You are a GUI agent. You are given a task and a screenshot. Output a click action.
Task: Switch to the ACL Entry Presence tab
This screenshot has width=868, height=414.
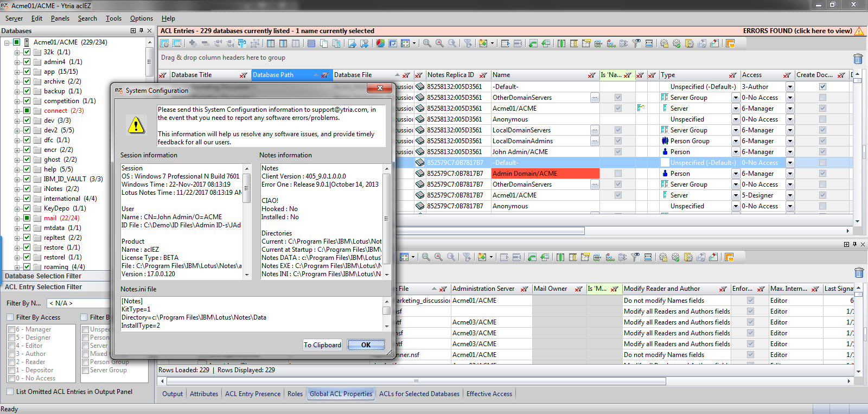(x=253, y=394)
